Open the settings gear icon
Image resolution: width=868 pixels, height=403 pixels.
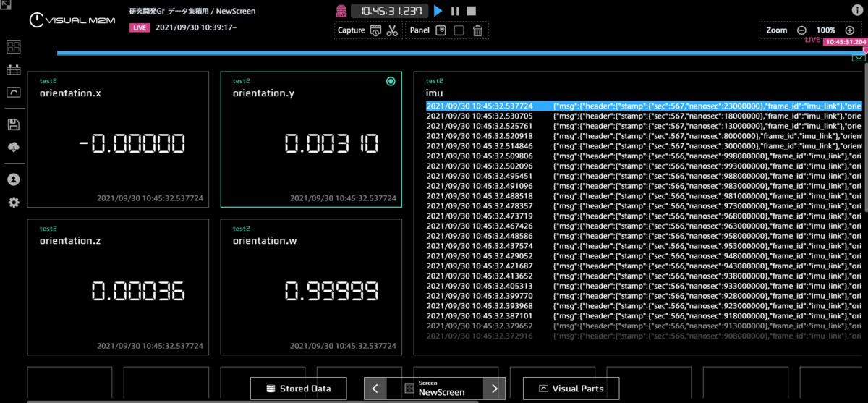click(14, 203)
